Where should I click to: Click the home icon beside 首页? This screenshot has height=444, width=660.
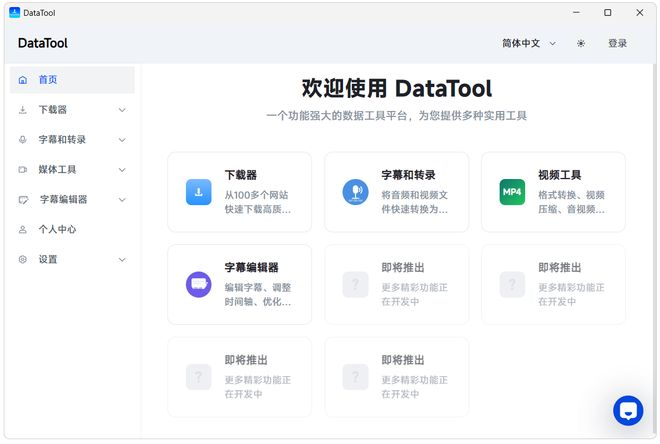[x=23, y=80]
